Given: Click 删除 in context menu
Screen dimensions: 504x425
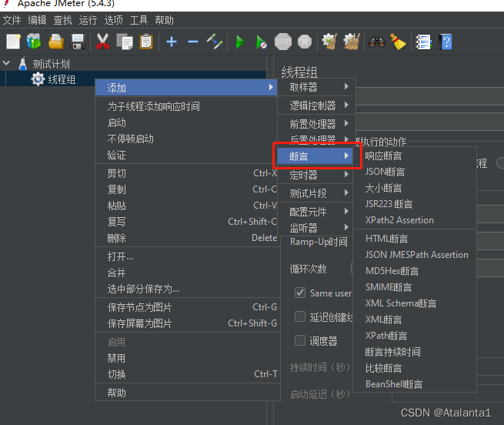Looking at the screenshot, I should coord(186,238).
